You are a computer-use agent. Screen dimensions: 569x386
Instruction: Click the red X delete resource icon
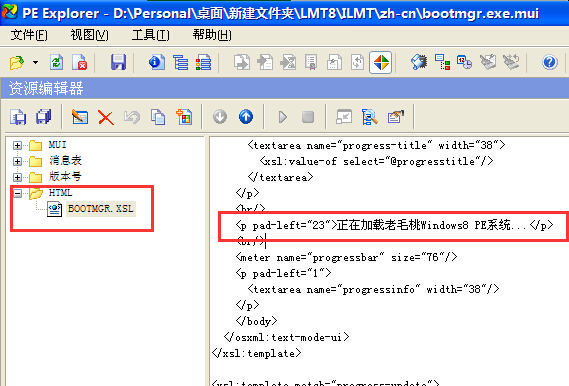coord(106,118)
